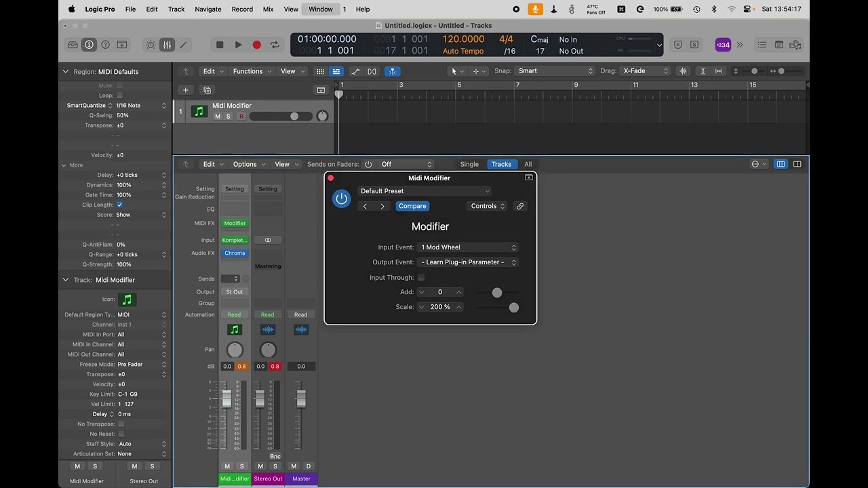Open the Input Event dropdown

click(468, 247)
